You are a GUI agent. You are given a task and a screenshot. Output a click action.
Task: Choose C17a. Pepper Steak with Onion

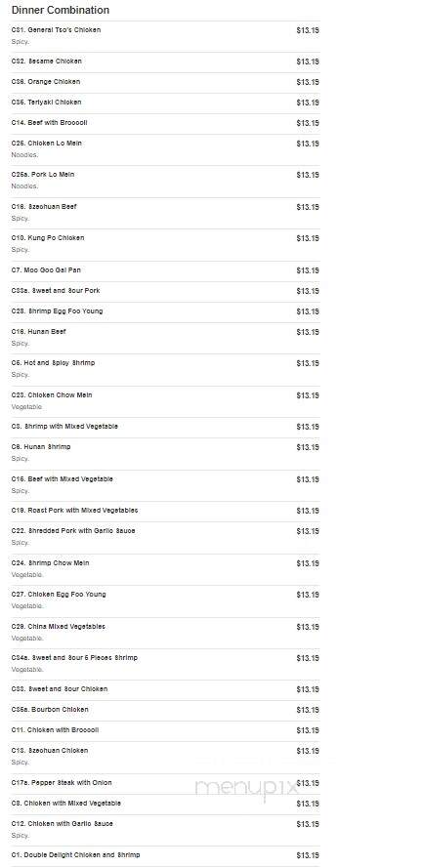tap(166, 783)
